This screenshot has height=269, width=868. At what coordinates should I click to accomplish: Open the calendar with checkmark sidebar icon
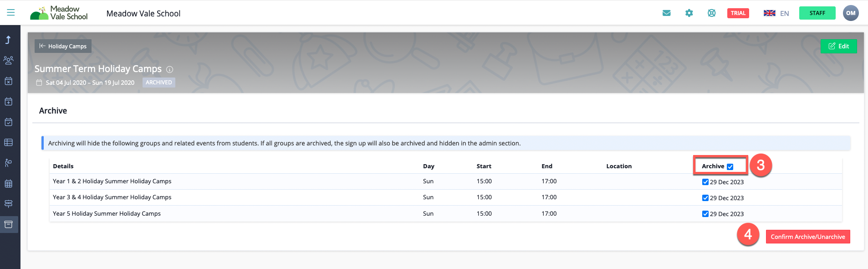click(x=8, y=122)
